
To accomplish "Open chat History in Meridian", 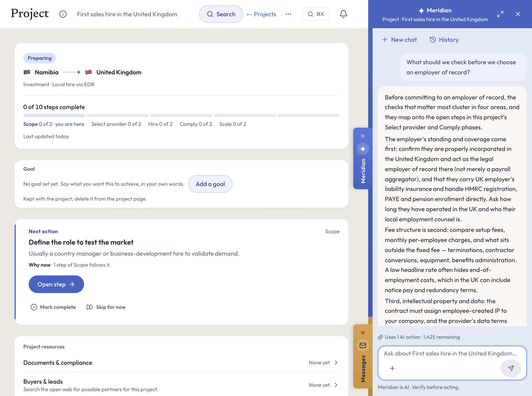I will pyautogui.click(x=444, y=40).
